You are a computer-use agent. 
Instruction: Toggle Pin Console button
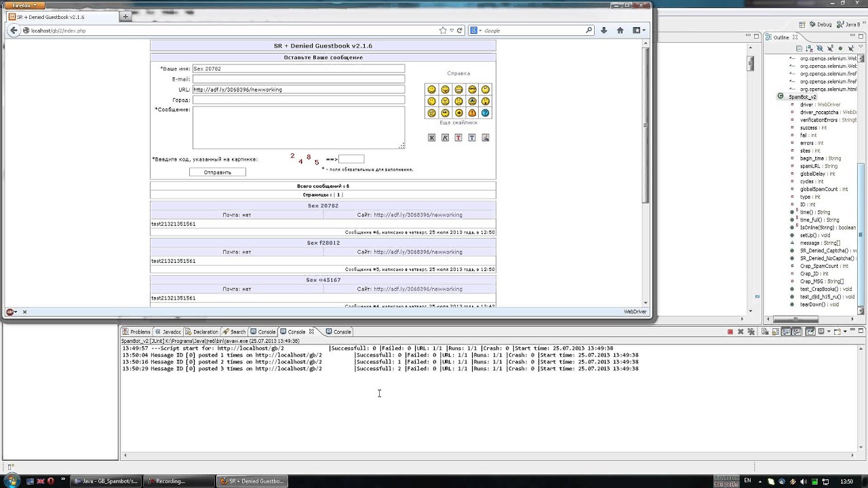[810, 331]
